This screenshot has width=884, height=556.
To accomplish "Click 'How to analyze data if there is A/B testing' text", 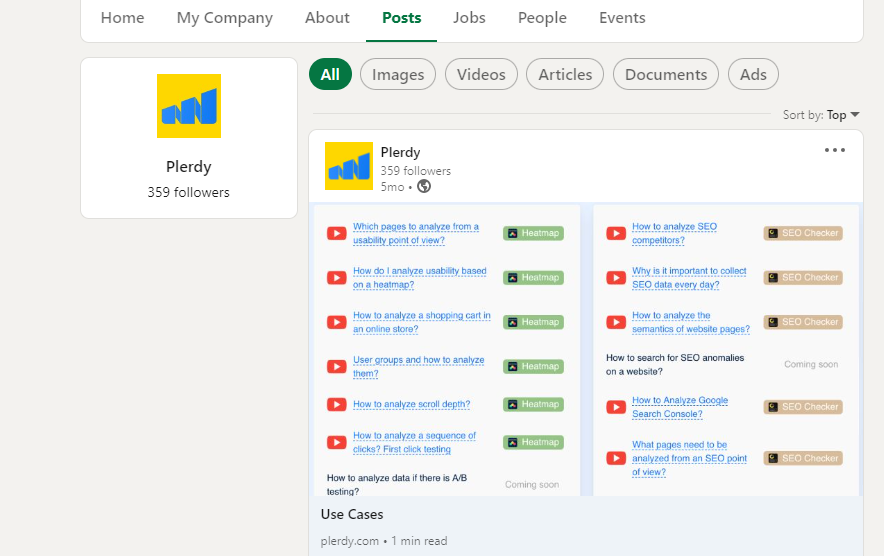I will point(397,484).
